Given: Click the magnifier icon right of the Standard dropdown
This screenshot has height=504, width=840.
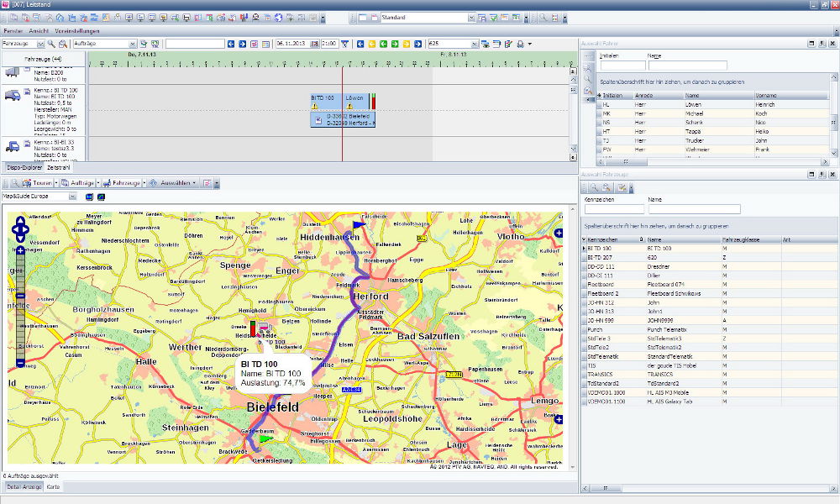Looking at the screenshot, I should tap(543, 18).
